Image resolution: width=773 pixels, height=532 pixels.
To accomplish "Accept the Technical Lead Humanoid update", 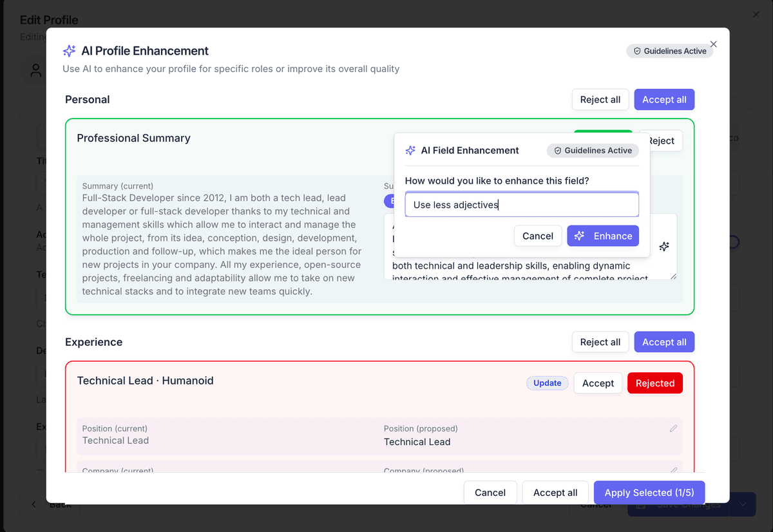I will pos(598,383).
